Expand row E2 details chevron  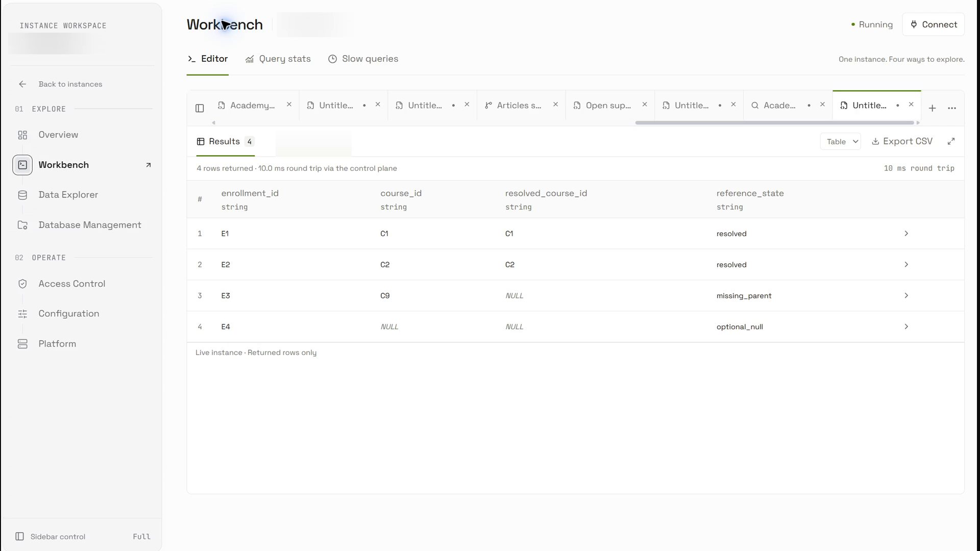tap(906, 265)
